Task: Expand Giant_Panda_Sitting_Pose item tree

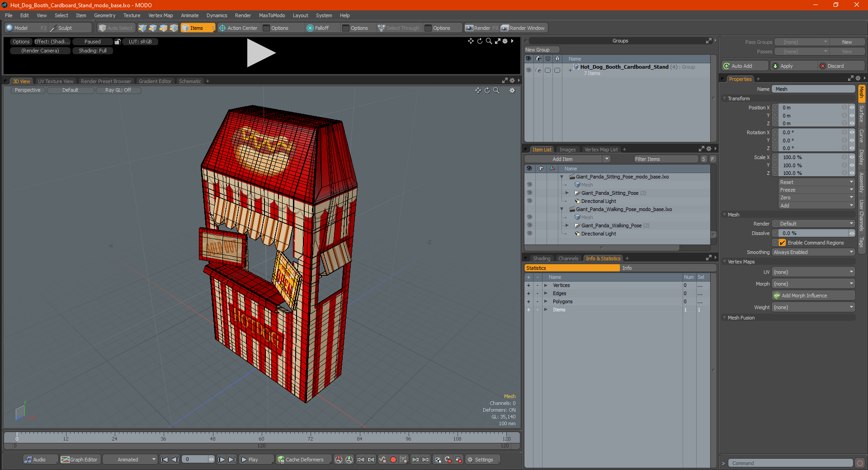Action: [x=567, y=193]
